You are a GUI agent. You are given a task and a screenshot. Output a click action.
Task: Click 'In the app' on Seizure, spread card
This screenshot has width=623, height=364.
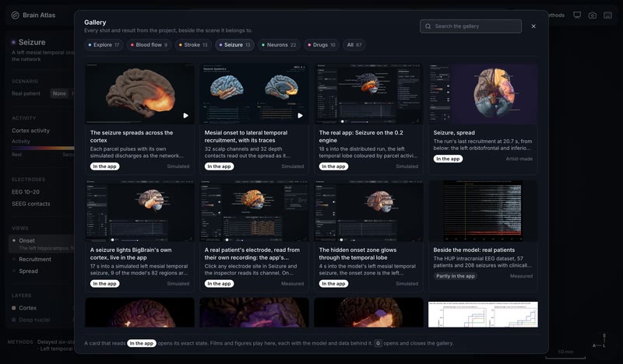pos(448,159)
